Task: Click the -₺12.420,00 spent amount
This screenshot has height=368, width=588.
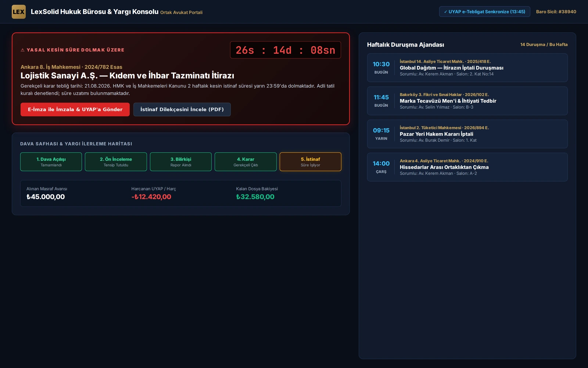Action: click(151, 197)
